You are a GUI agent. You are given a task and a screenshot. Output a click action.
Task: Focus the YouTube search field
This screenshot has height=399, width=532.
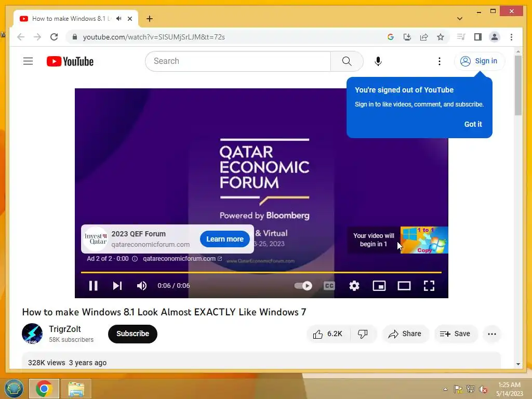point(238,61)
